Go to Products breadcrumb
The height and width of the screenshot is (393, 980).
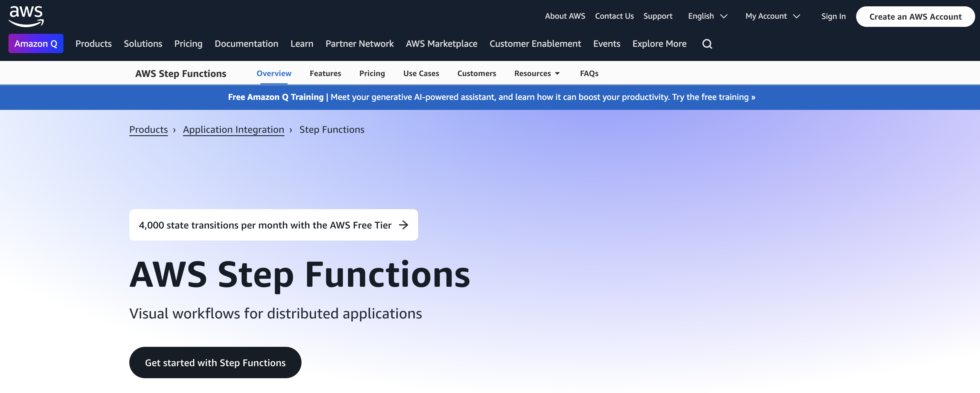pos(148,129)
